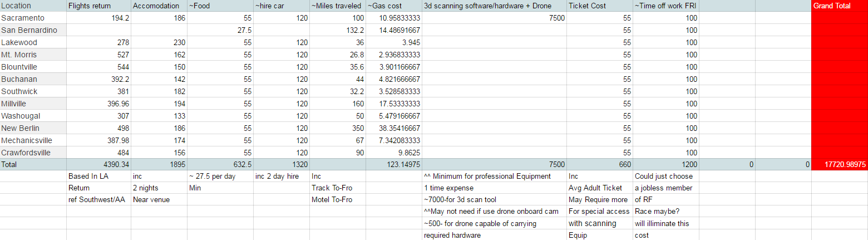The image size is (868, 240).
Task: Click the 2 nights note cell
Action: coord(159,188)
